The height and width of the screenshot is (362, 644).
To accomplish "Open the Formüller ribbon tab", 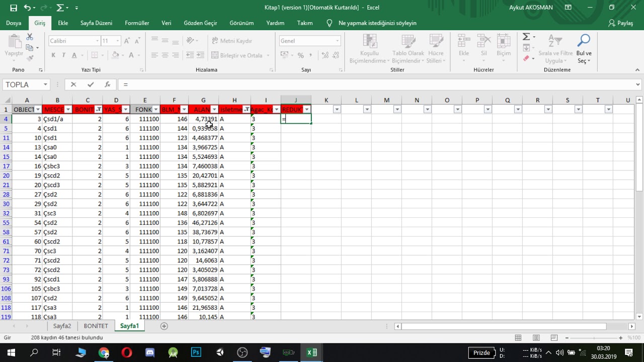I will 137,23.
